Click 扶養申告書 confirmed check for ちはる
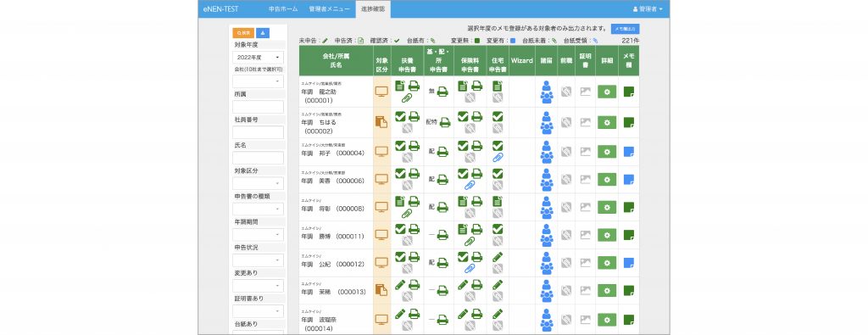 (400, 116)
